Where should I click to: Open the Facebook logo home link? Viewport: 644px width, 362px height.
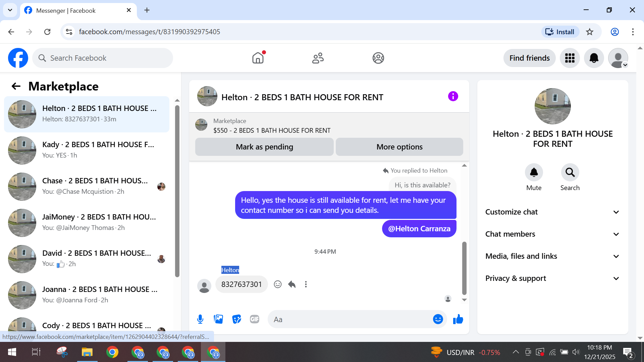point(18,58)
